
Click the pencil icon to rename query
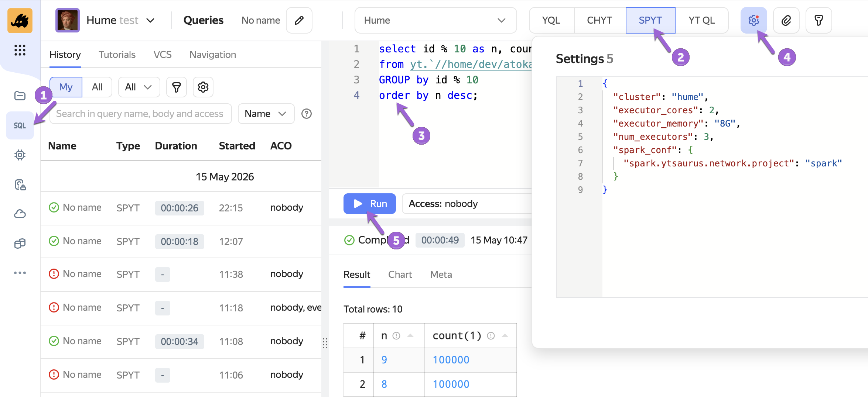299,20
